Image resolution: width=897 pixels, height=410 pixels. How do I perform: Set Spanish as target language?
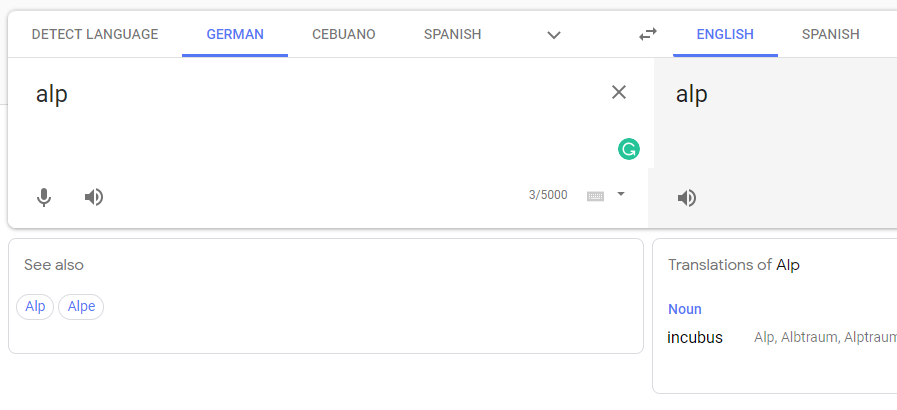point(831,34)
